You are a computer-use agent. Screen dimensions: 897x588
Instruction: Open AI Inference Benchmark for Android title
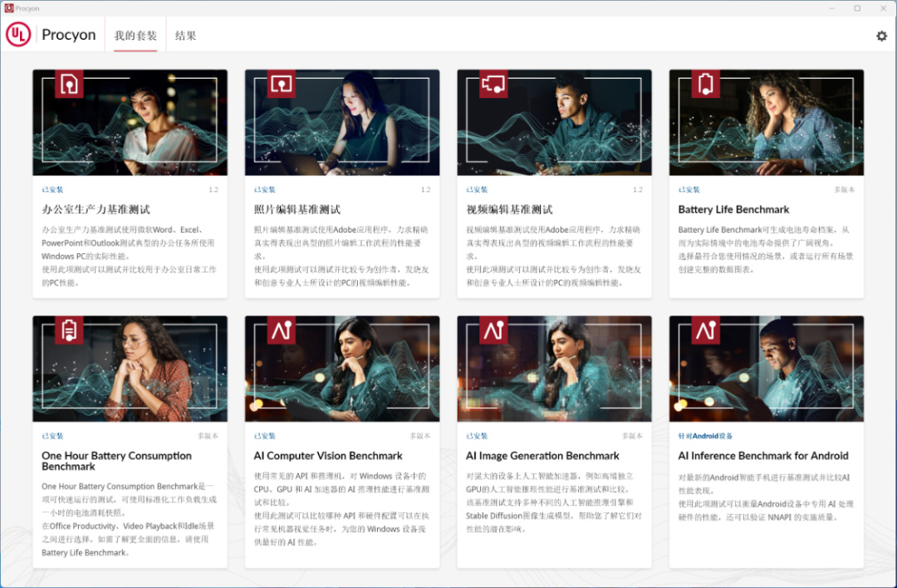click(x=763, y=456)
